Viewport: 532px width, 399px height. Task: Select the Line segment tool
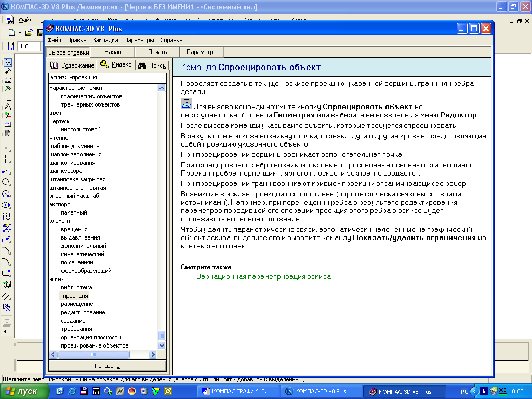click(x=6, y=171)
